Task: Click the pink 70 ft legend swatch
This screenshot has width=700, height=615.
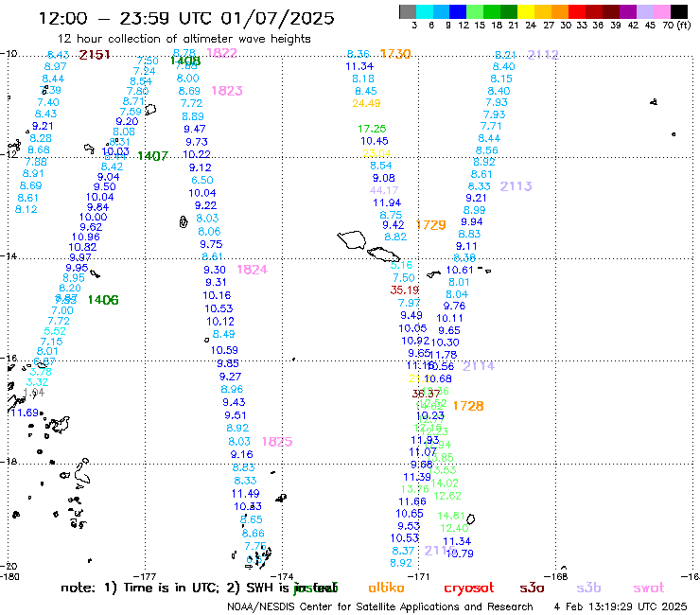Action: pos(661,11)
